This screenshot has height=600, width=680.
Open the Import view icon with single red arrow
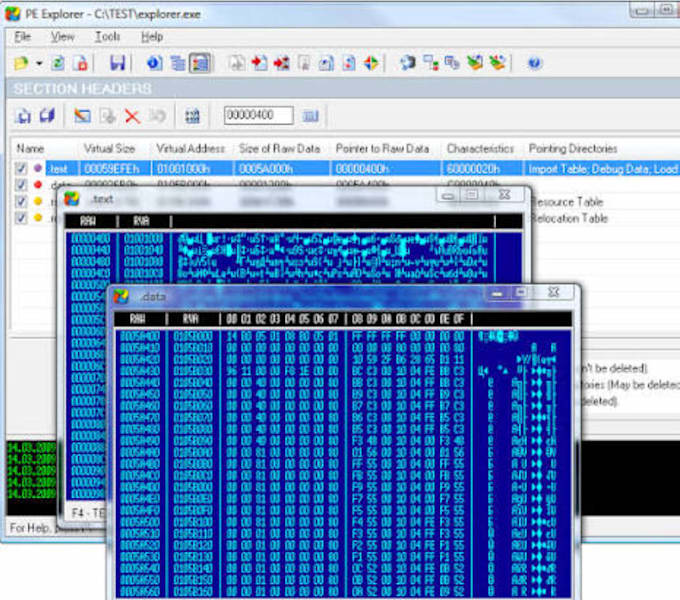(259, 63)
